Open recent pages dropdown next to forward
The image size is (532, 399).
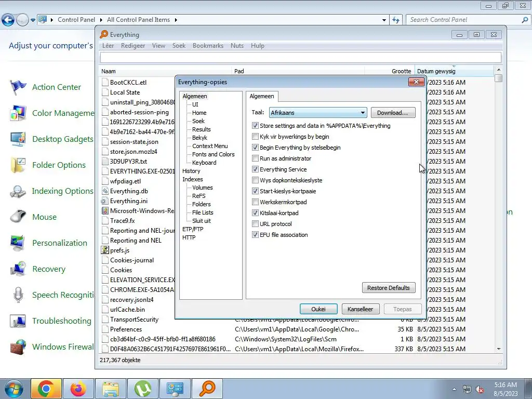[33, 20]
